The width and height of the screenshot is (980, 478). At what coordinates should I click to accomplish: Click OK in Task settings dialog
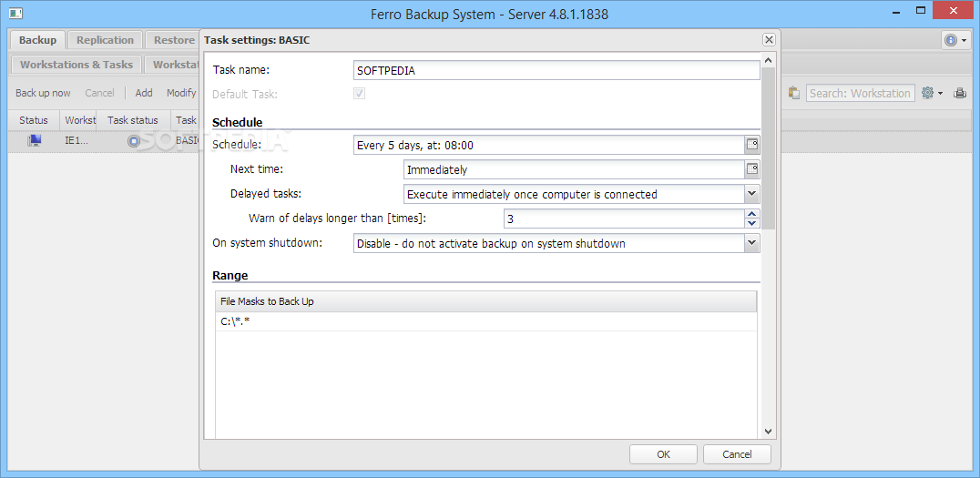coord(663,454)
